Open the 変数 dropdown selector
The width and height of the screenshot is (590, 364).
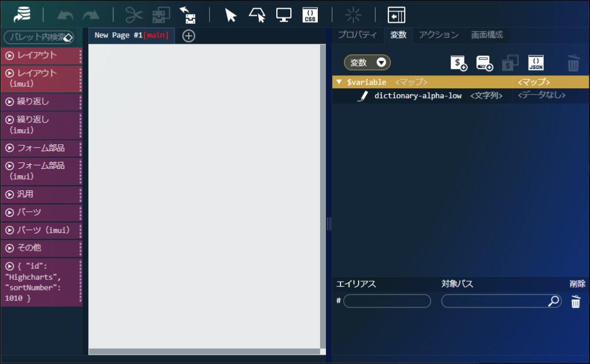(367, 63)
